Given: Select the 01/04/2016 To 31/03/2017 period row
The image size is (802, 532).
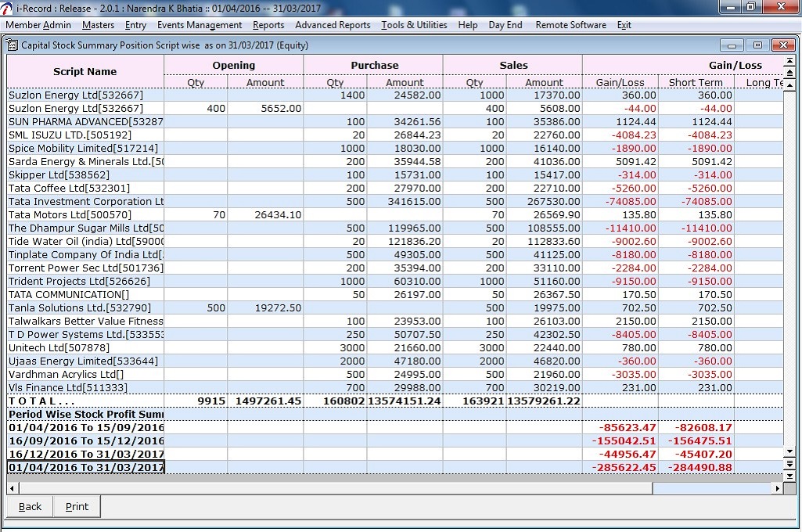Looking at the screenshot, I should (x=395, y=468).
